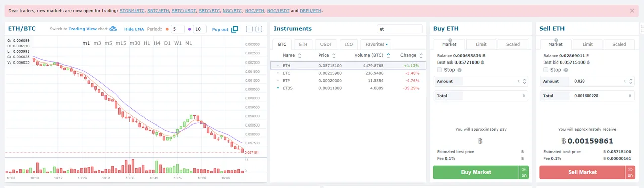Dismiss the new markets announcement banner

coord(632,10)
